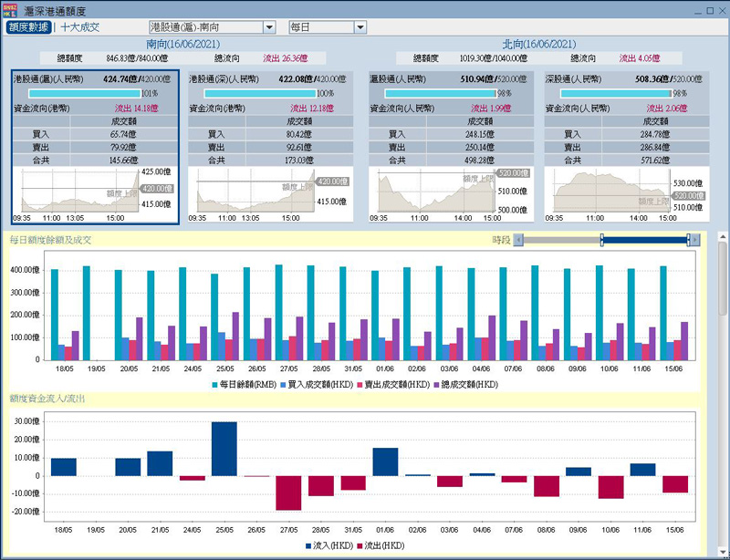This screenshot has width=730, height=560.
Task: Click the 時段 slider left arrow
Action: tap(519, 240)
